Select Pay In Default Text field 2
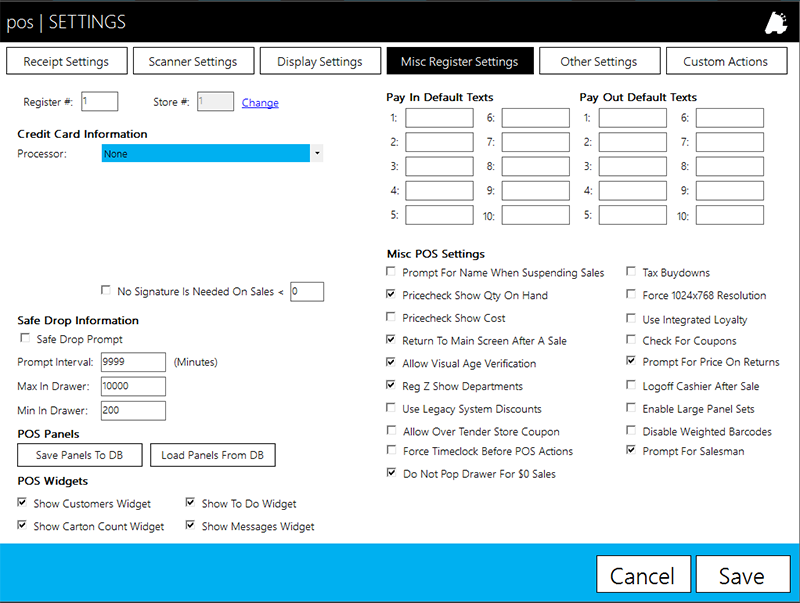Screen dimensions: 800x603 click(x=439, y=142)
